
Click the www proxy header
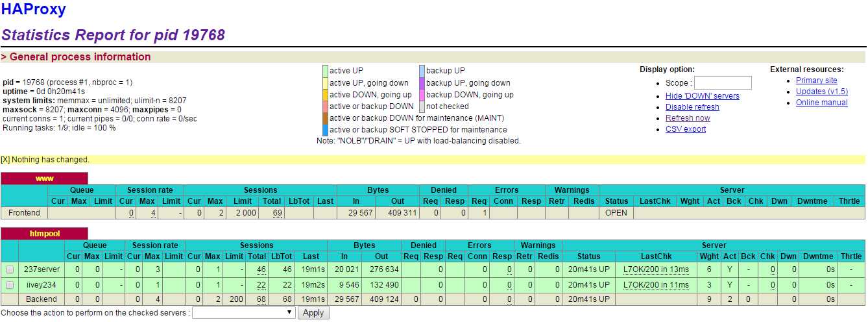pyautogui.click(x=44, y=179)
